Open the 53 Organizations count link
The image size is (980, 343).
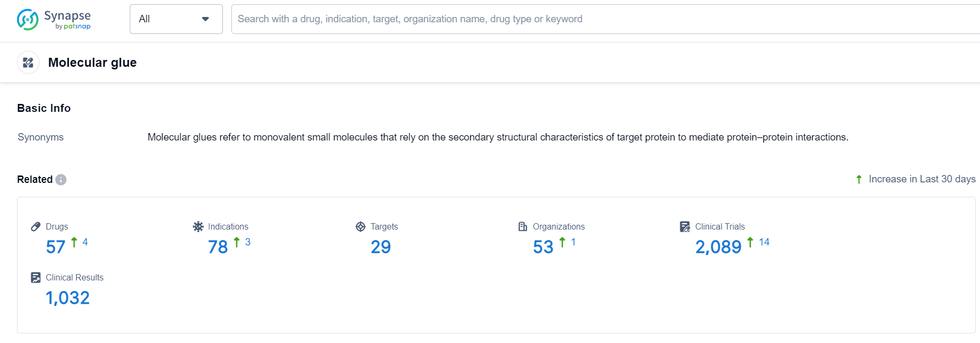[x=543, y=247]
